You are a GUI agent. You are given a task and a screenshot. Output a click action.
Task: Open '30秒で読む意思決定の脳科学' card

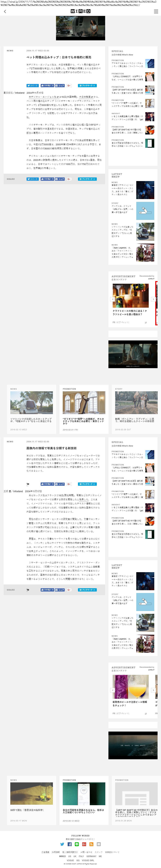click(32, 800)
